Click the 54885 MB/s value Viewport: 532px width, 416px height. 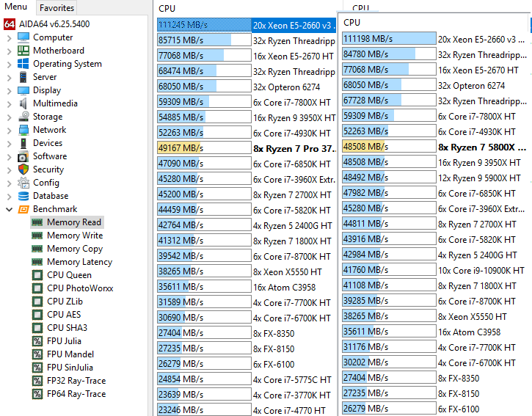click(x=181, y=117)
